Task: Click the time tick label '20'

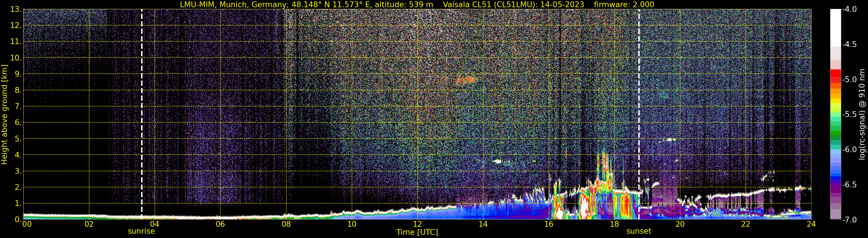Action: coord(680,224)
